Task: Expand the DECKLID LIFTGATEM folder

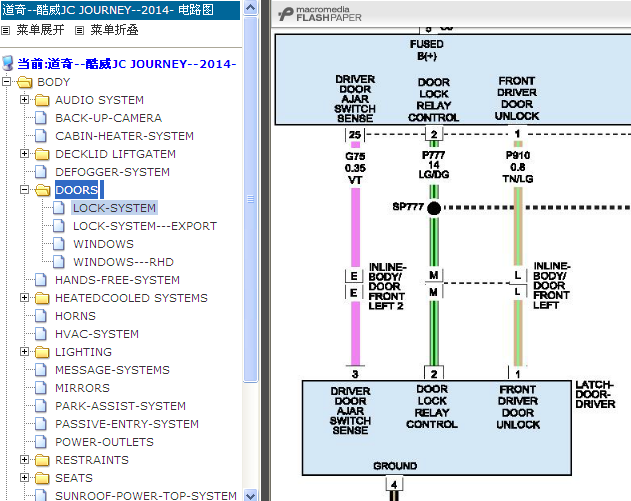Action: click(x=24, y=154)
